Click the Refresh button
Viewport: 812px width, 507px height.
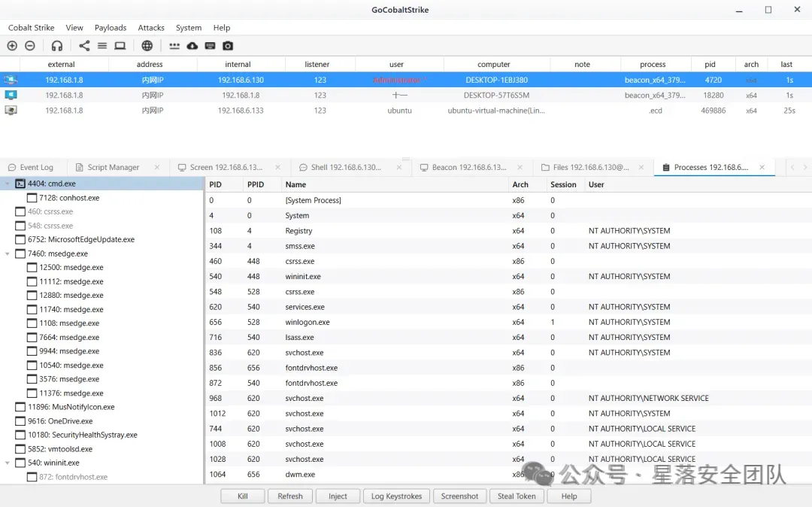point(290,496)
